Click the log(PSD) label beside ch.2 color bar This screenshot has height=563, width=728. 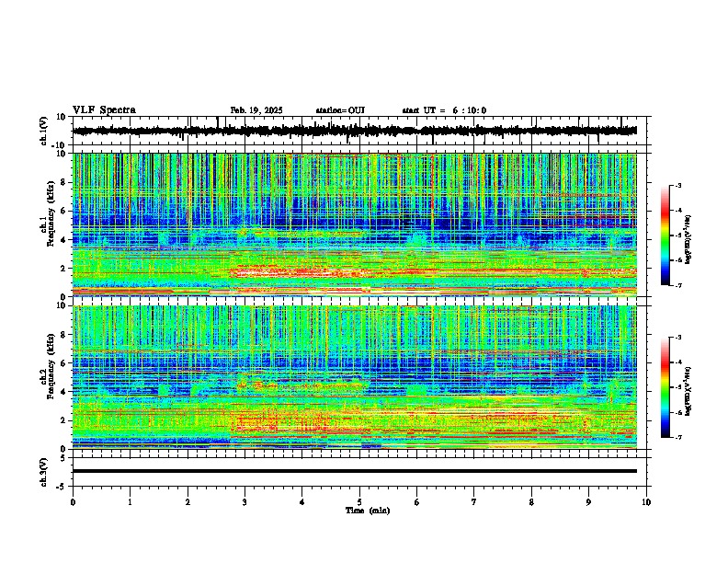688,391
